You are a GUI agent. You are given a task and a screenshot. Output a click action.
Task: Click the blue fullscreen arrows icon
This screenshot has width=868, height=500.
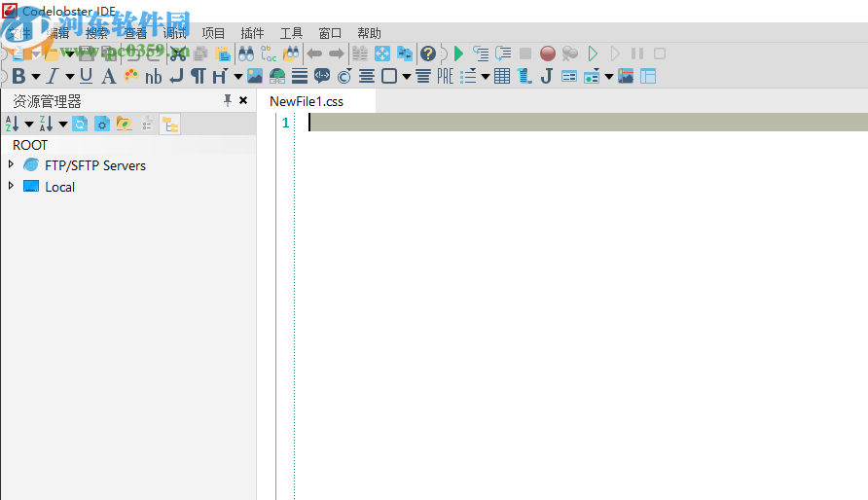pos(382,54)
